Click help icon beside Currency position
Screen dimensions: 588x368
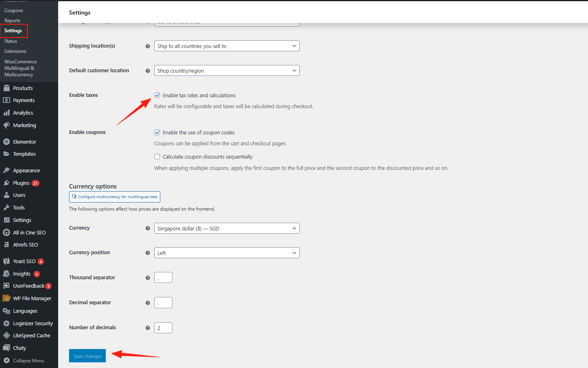148,253
